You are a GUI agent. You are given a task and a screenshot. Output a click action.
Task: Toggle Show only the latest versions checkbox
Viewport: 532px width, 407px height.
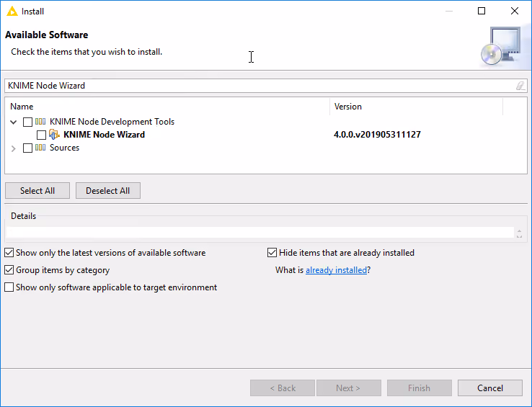[x=9, y=253]
